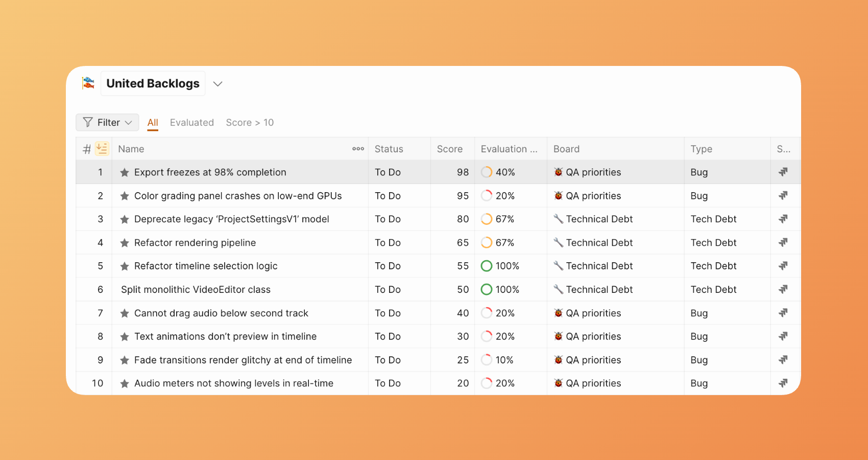Click the last-column icon in Refactor rendering pipeline row
This screenshot has width=868, height=460.
(783, 243)
